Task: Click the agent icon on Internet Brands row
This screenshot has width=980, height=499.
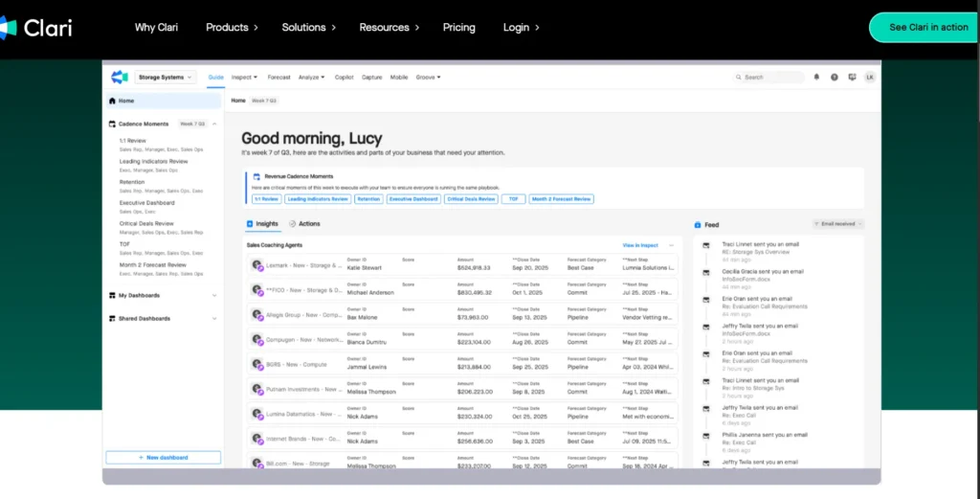Action: 256,439
